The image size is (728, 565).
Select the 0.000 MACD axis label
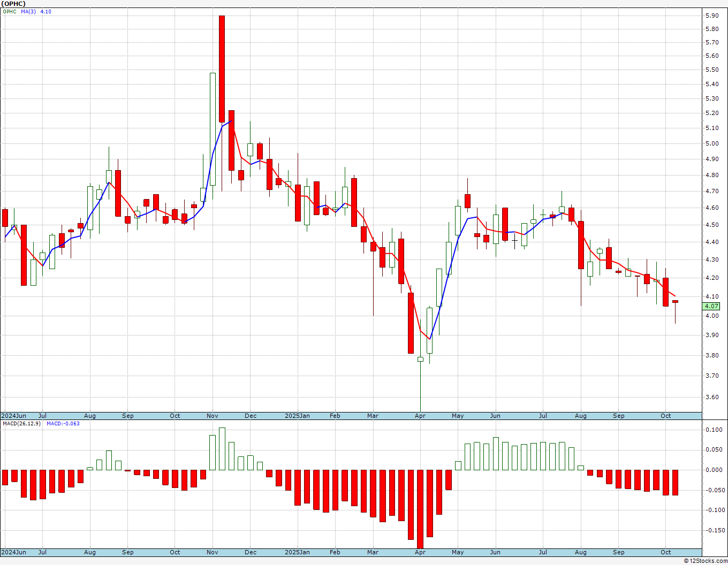point(714,470)
